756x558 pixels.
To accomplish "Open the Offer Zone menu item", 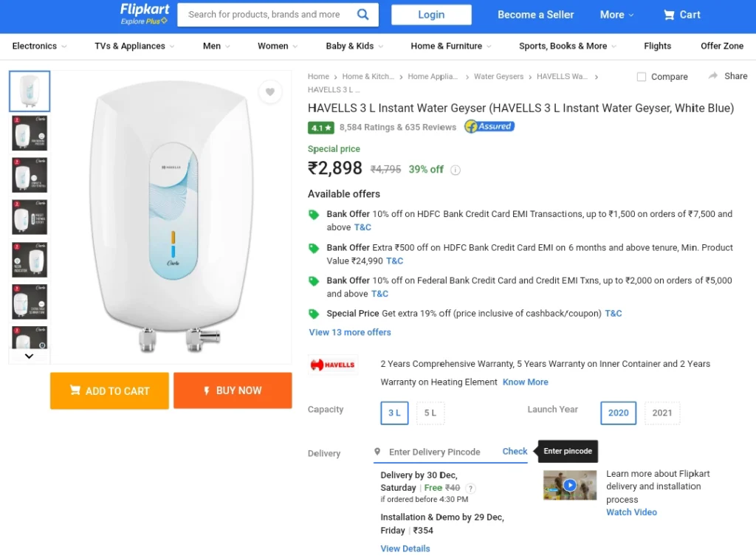I will pos(721,46).
